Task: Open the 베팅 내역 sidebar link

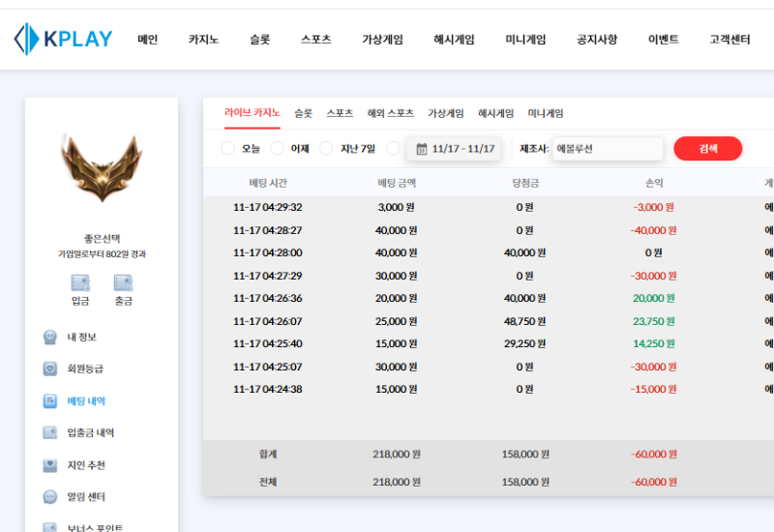Action: (86, 400)
